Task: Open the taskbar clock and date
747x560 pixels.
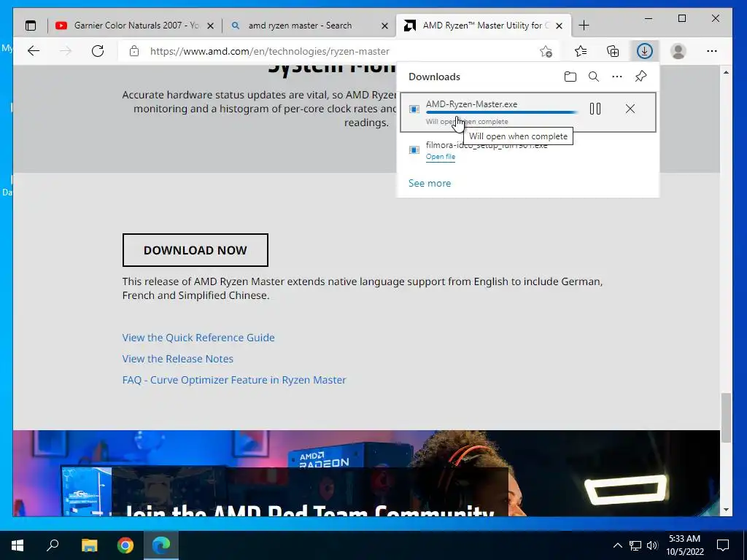Action: tap(684, 545)
